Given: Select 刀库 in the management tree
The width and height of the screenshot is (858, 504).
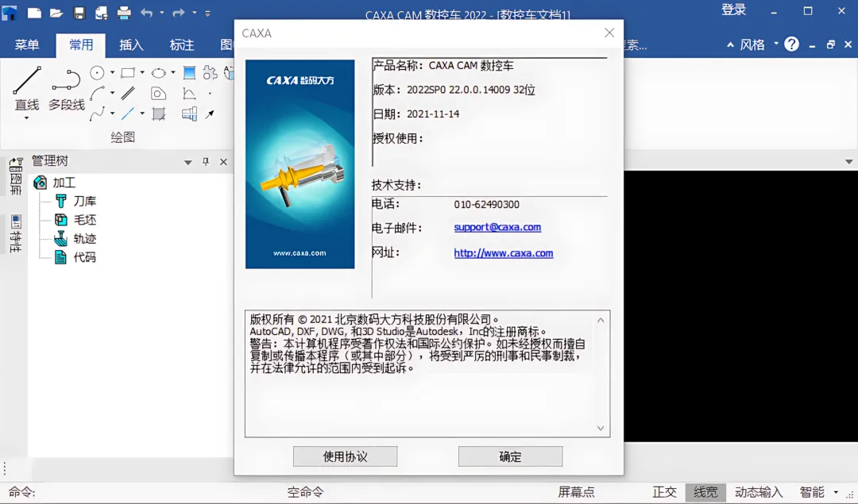Looking at the screenshot, I should [85, 201].
